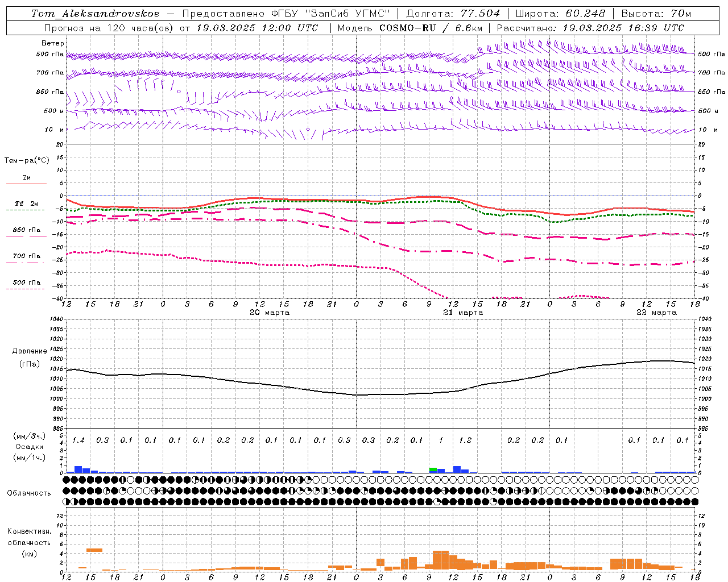Click the "Высота: 70м" header text

coord(656,14)
